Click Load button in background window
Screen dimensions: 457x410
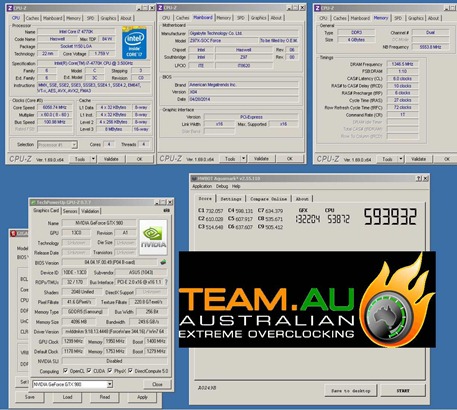tap(67, 397)
